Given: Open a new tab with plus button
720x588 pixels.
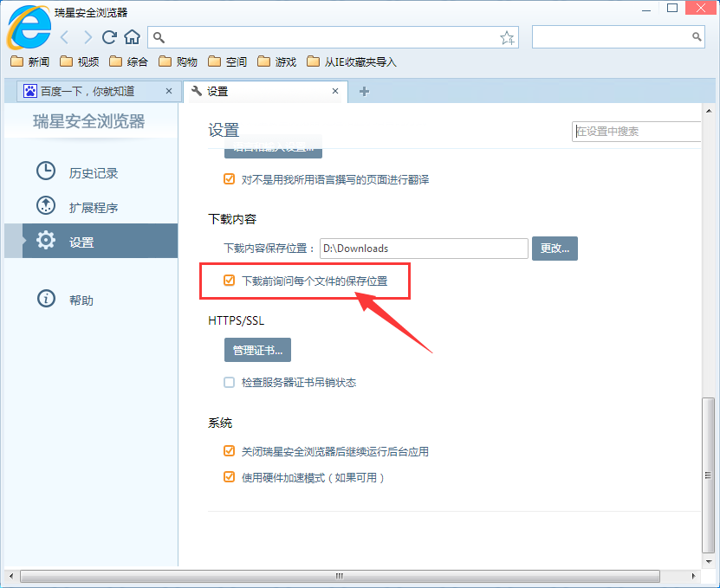Looking at the screenshot, I should pos(364,91).
